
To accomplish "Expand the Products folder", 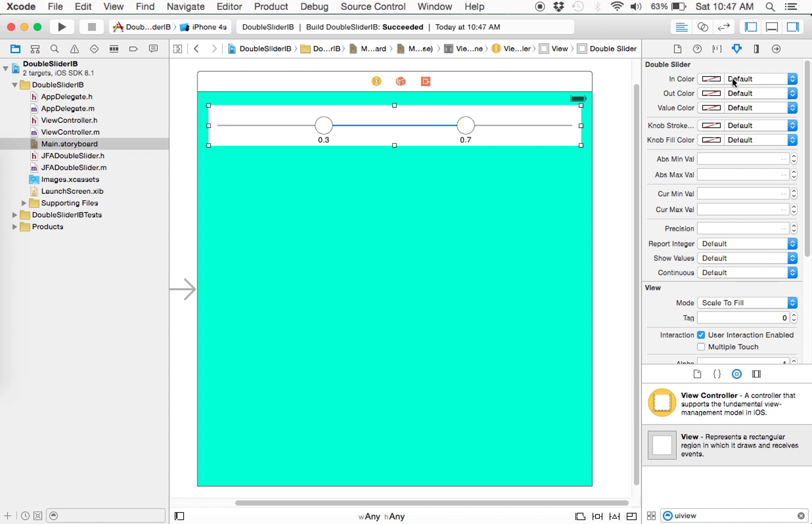I will 15,227.
